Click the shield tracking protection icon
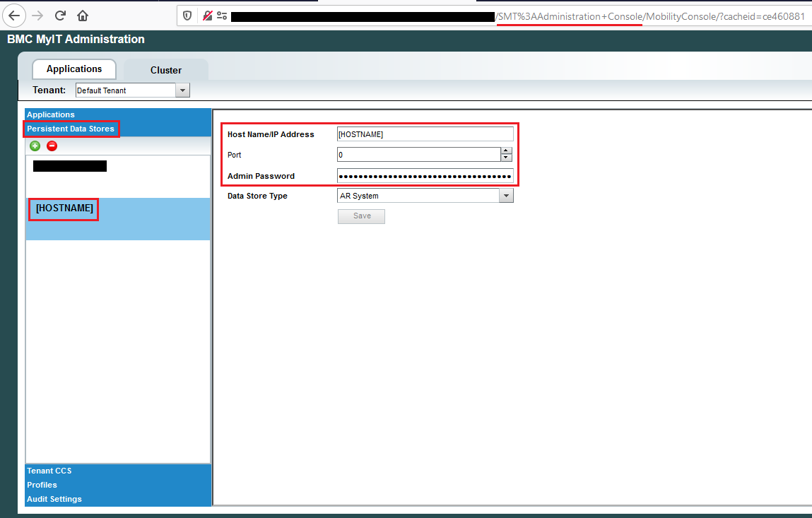Screen dimensions: 812x518 [x=187, y=16]
